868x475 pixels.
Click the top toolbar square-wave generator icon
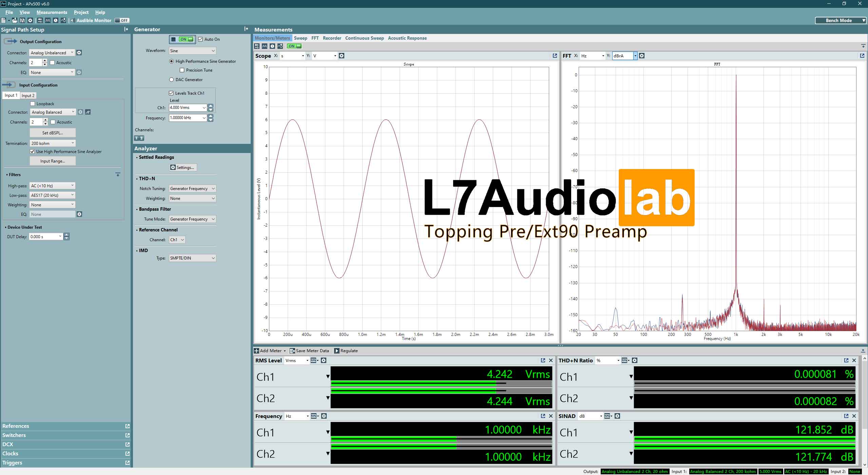48,20
